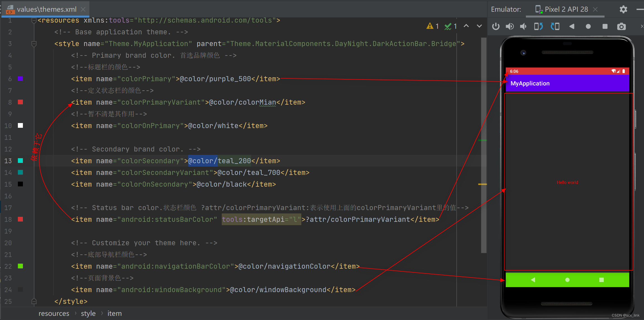The image size is (644, 320).
Task: Jump to next highlighted error arrow
Action: (x=479, y=26)
